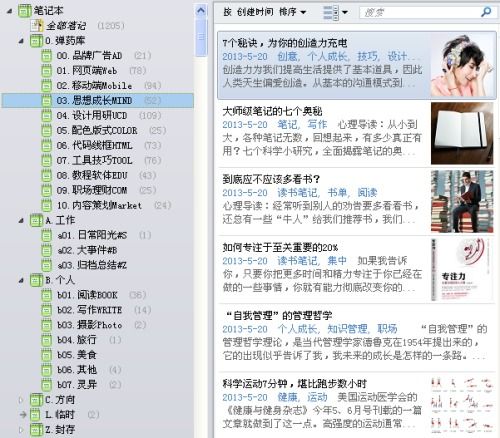This screenshot has height=438, width=500.
Task: Click the 09.职场理财COM notebook icon
Action: point(47,191)
